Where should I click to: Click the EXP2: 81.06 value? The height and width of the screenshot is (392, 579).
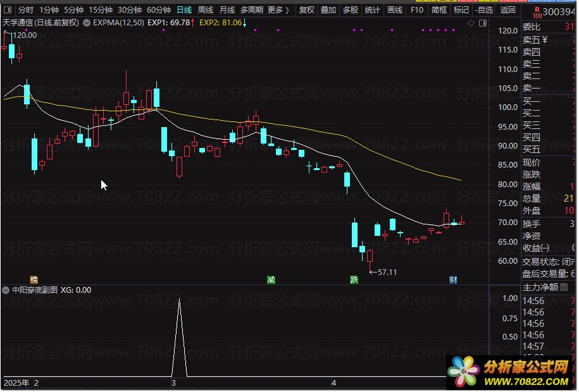click(x=220, y=23)
